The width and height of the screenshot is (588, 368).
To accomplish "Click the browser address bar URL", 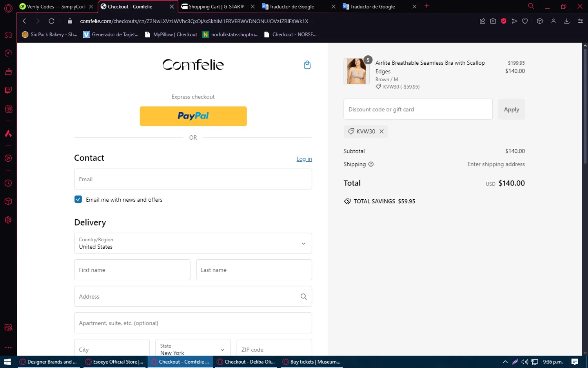I will 194,21.
